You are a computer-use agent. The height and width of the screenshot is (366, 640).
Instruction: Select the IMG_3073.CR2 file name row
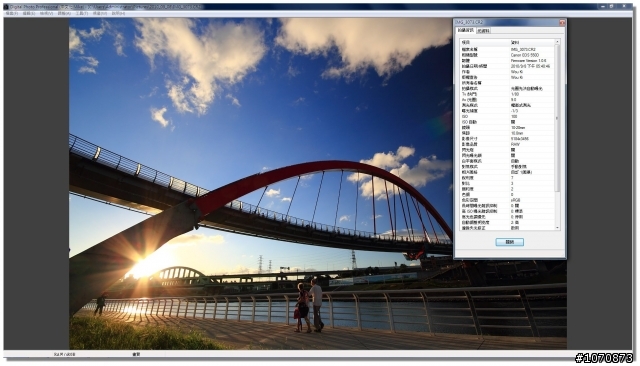click(507, 49)
